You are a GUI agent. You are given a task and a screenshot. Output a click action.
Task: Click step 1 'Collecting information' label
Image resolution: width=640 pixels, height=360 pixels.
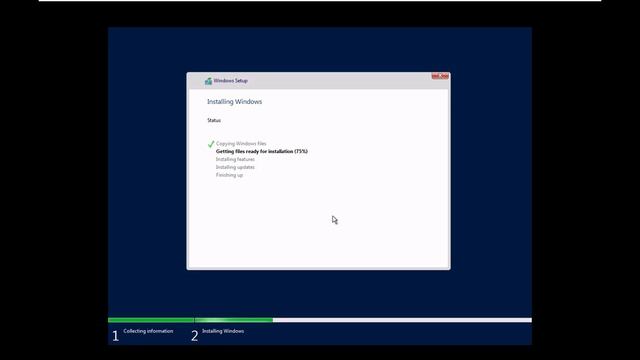[148, 331]
